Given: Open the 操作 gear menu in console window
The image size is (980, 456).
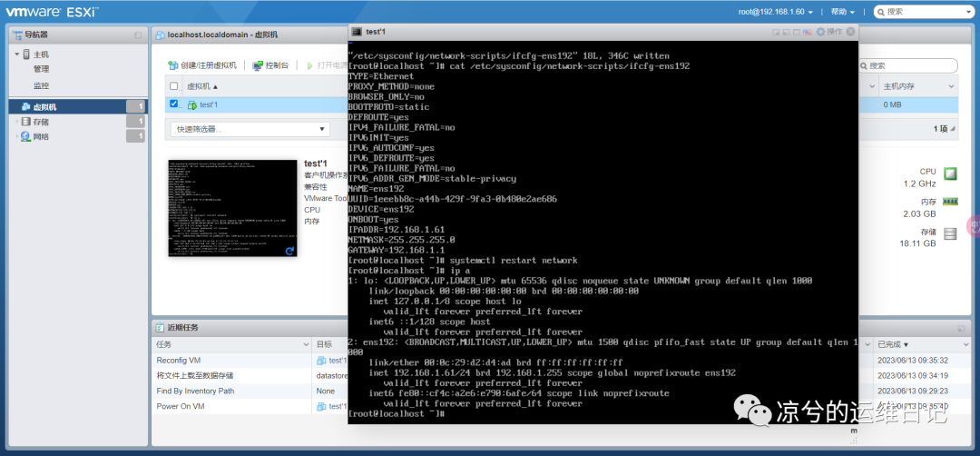Looking at the screenshot, I should [828, 32].
